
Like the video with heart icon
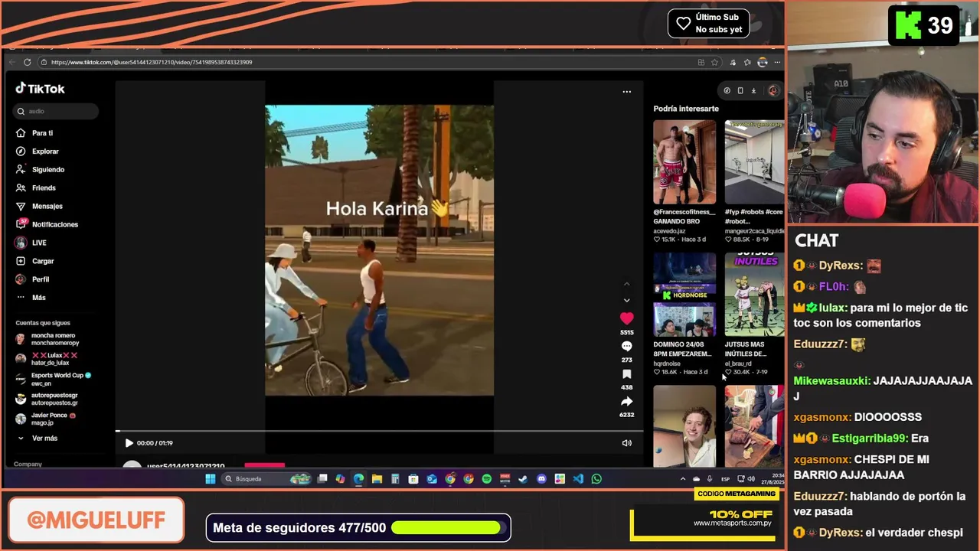point(626,318)
